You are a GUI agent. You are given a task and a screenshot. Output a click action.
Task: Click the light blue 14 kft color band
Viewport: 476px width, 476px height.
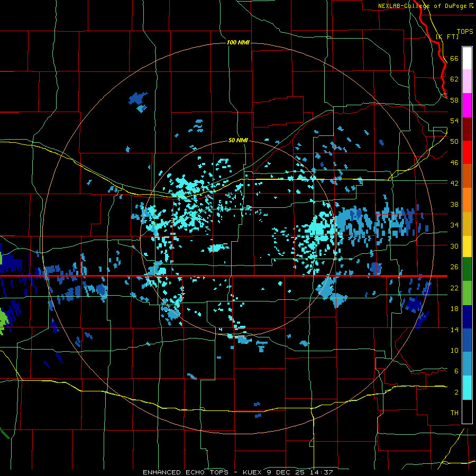click(x=467, y=364)
